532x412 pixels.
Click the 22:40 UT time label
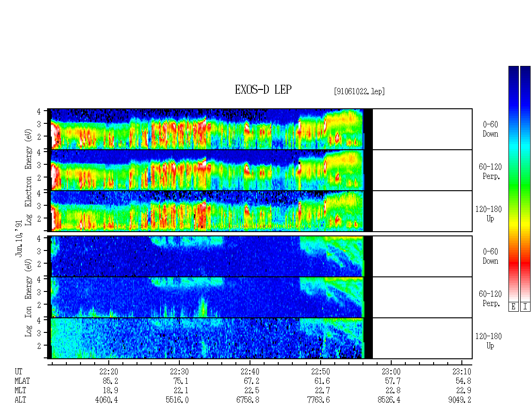tap(250, 372)
